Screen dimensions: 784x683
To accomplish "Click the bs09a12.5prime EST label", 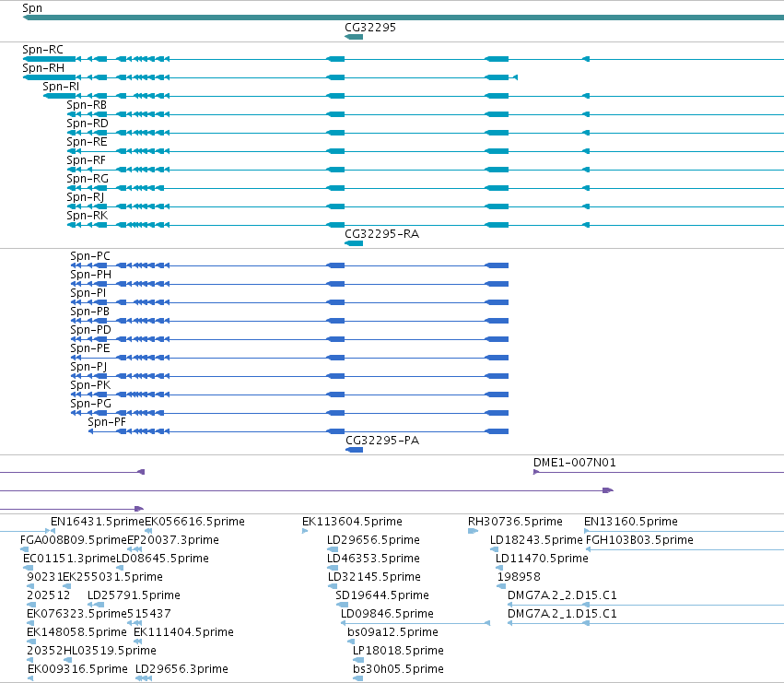I will coord(392,632).
